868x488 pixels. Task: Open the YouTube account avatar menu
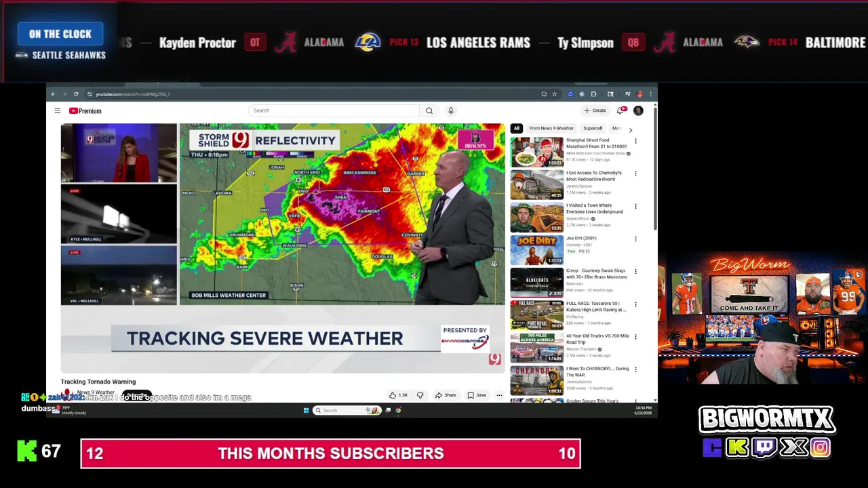click(x=638, y=110)
